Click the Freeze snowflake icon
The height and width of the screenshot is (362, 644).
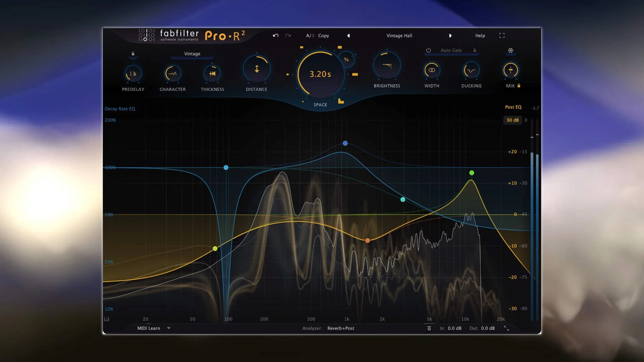[x=510, y=51]
